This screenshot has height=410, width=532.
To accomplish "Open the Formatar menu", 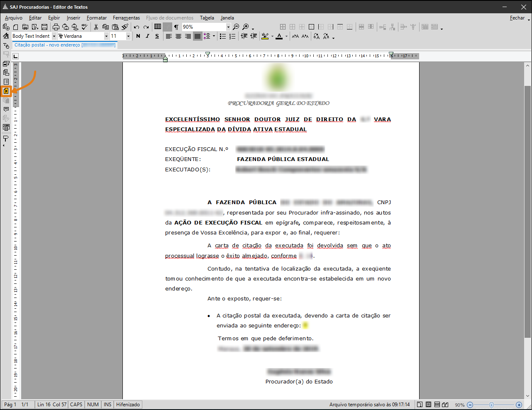I will coord(97,18).
